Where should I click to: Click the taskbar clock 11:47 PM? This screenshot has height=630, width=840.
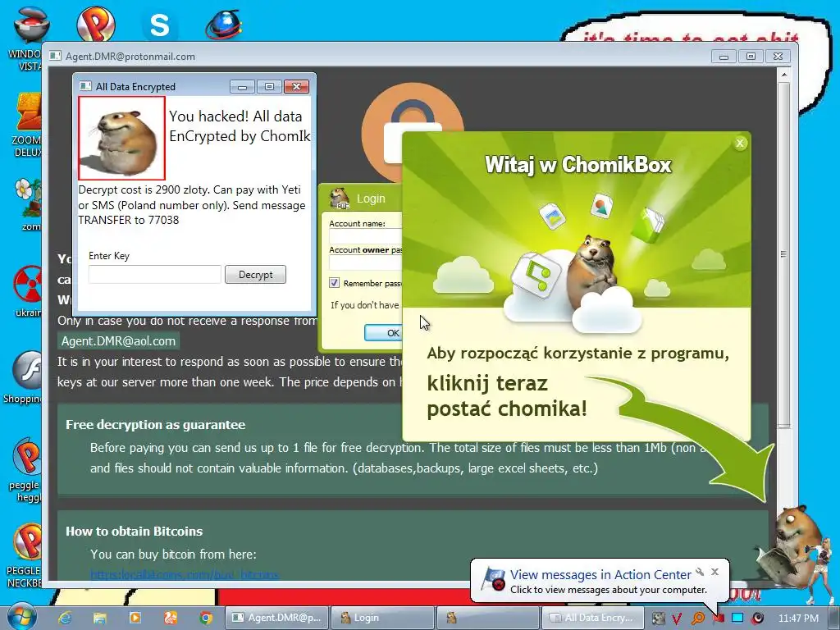coord(798,619)
